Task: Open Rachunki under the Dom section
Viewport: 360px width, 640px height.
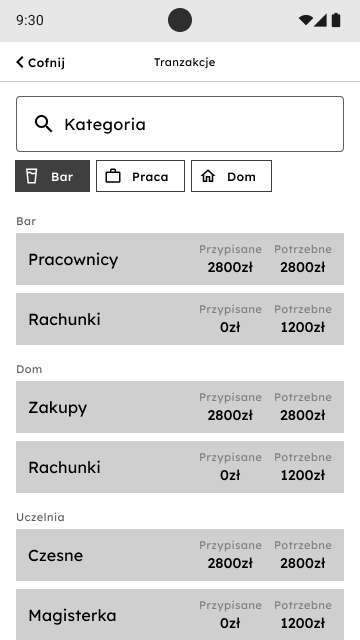Action: point(180,467)
